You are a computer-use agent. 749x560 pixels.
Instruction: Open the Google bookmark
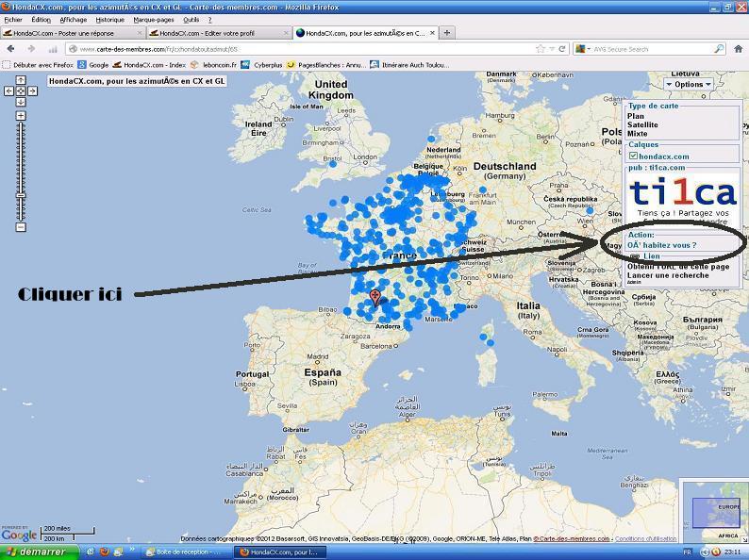tap(93, 64)
